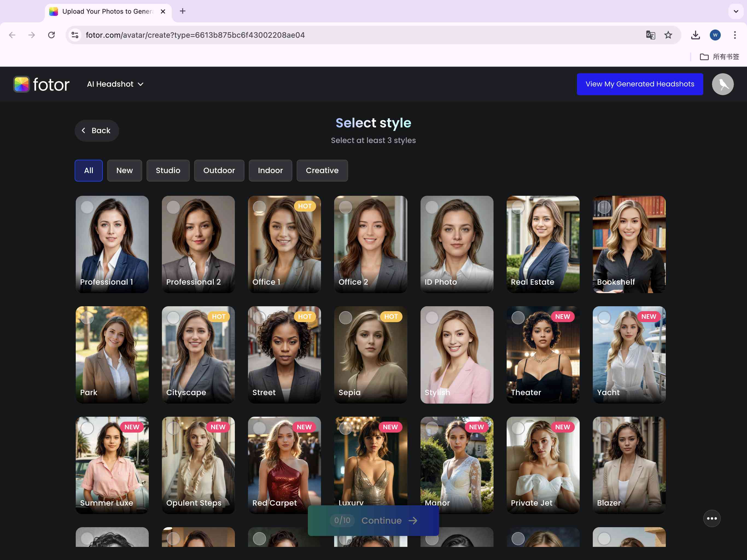Select the Cityscape style thumbnail
Image resolution: width=747 pixels, height=560 pixels.
pyautogui.click(x=198, y=355)
